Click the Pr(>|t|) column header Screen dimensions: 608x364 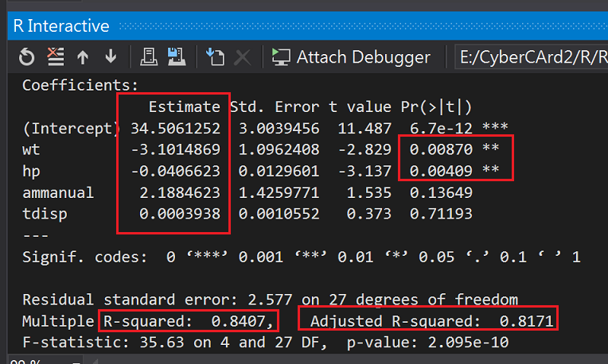click(436, 106)
